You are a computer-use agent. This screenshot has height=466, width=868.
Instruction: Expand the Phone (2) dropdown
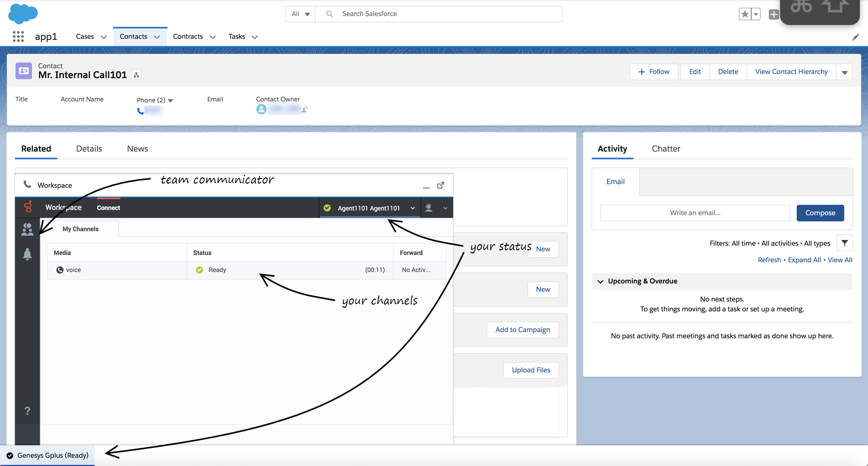171,100
